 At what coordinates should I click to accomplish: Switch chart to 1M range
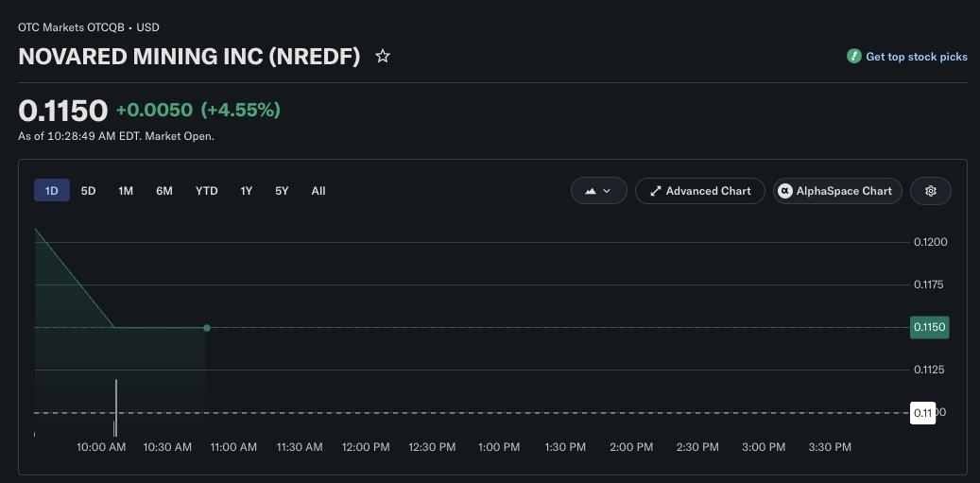pos(126,191)
